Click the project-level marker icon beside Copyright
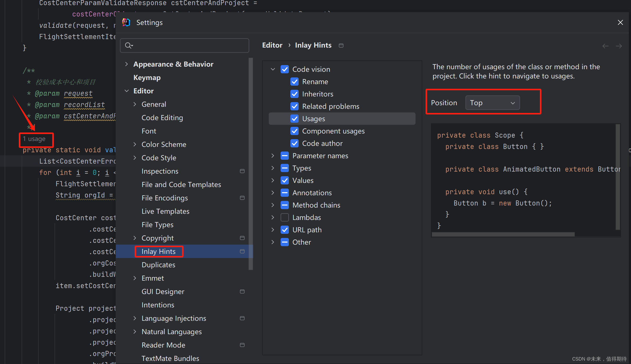The width and height of the screenshot is (631, 364). click(242, 238)
